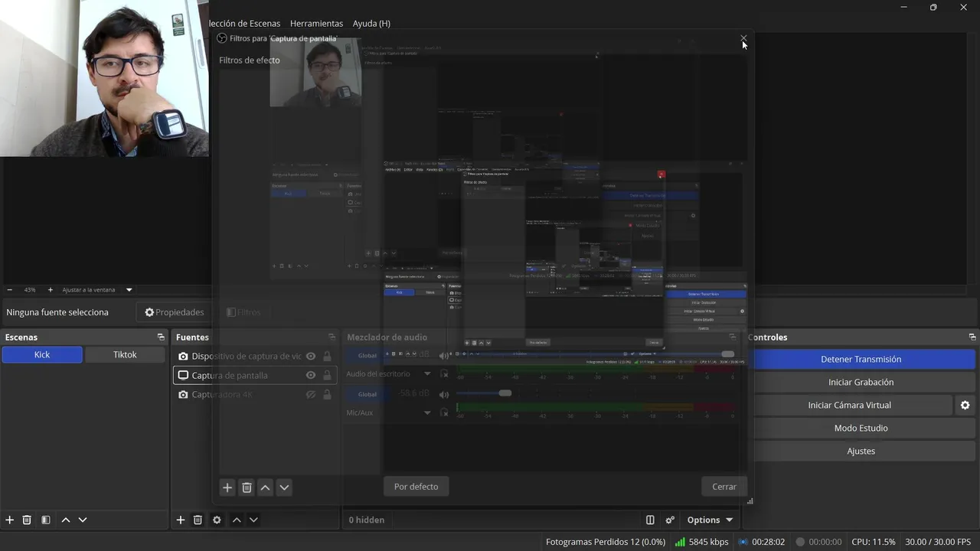Screen dimensions: 980x551
Task: Toggle visibility of Captura de pantalla source
Action: coord(311,375)
